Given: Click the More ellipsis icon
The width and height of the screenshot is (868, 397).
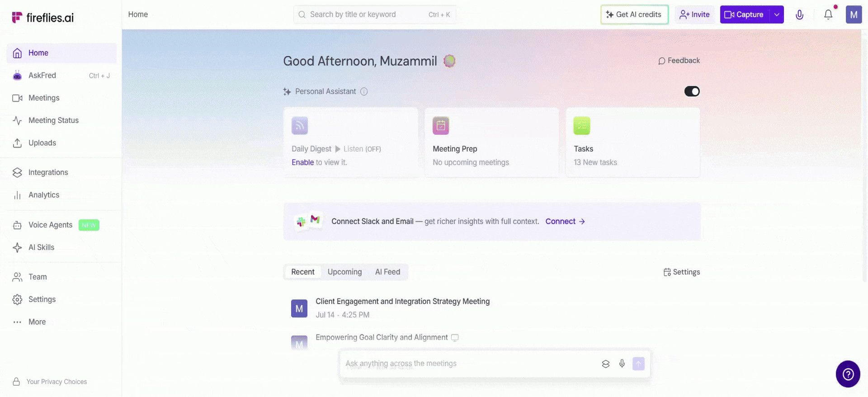Looking at the screenshot, I should [x=17, y=322].
